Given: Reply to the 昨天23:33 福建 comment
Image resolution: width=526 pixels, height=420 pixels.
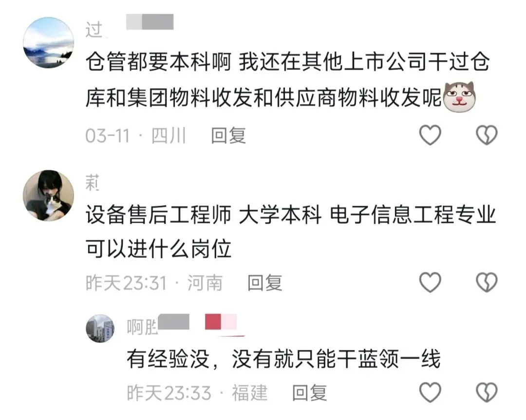Looking at the screenshot, I should [x=309, y=393].
